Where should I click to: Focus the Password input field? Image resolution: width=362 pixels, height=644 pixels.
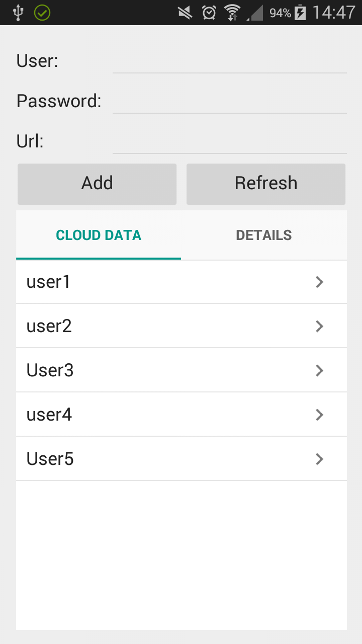pos(229,102)
